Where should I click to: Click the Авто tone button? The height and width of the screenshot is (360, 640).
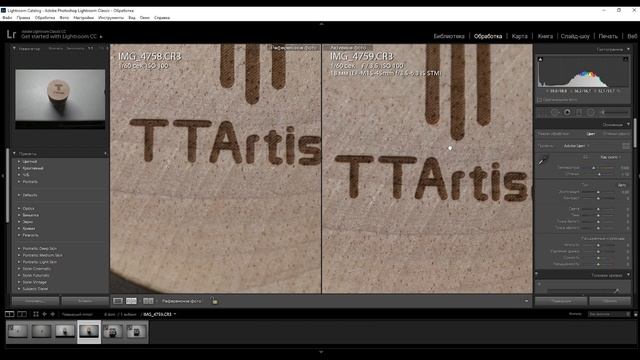pos(622,185)
